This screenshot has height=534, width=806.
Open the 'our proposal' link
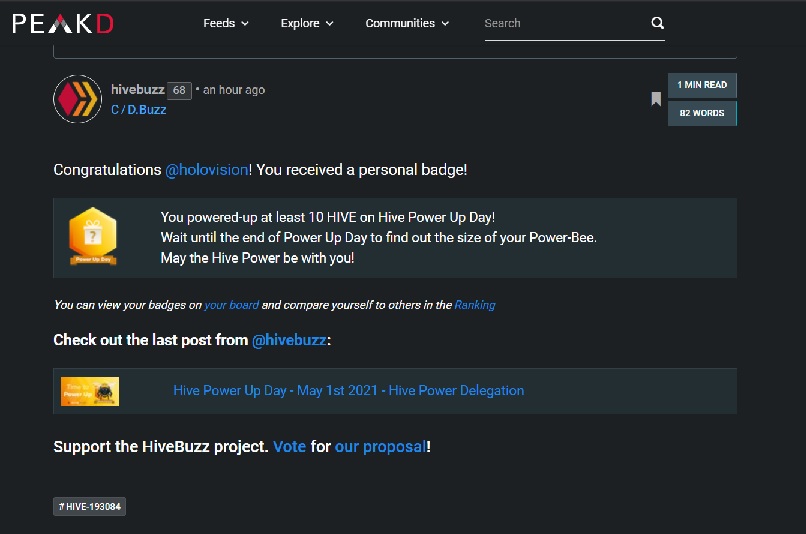click(380, 447)
